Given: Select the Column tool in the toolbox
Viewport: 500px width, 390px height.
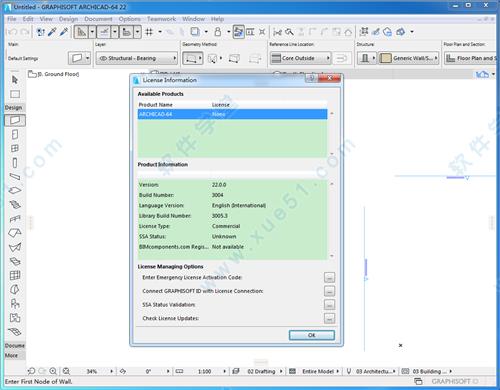Looking at the screenshot, I should pos(15,163).
